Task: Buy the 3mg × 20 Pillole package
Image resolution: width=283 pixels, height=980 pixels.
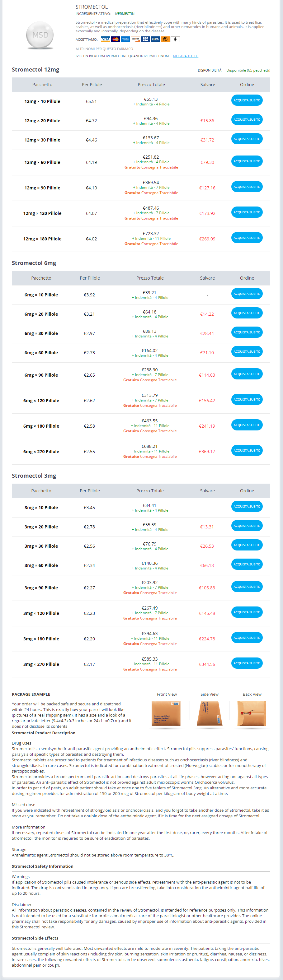Action: pyautogui.click(x=247, y=526)
